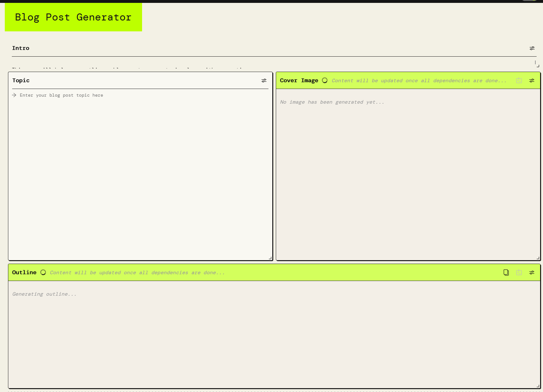Select the Cover Image panel header
This screenshot has width=543, height=392.
[x=299, y=80]
